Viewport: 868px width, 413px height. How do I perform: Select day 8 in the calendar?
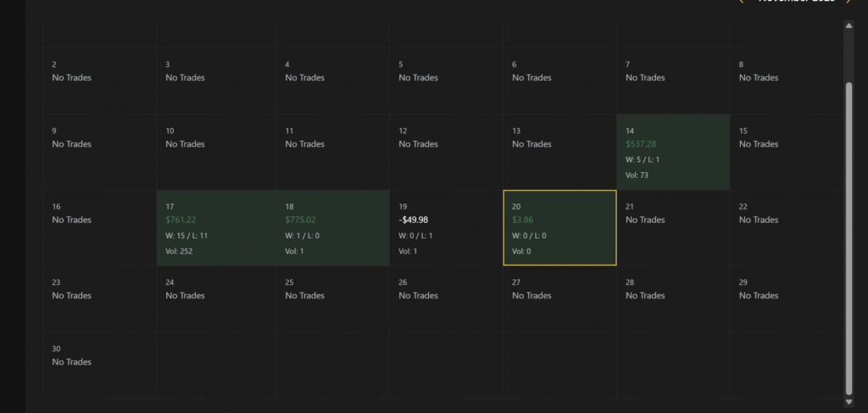[787, 81]
